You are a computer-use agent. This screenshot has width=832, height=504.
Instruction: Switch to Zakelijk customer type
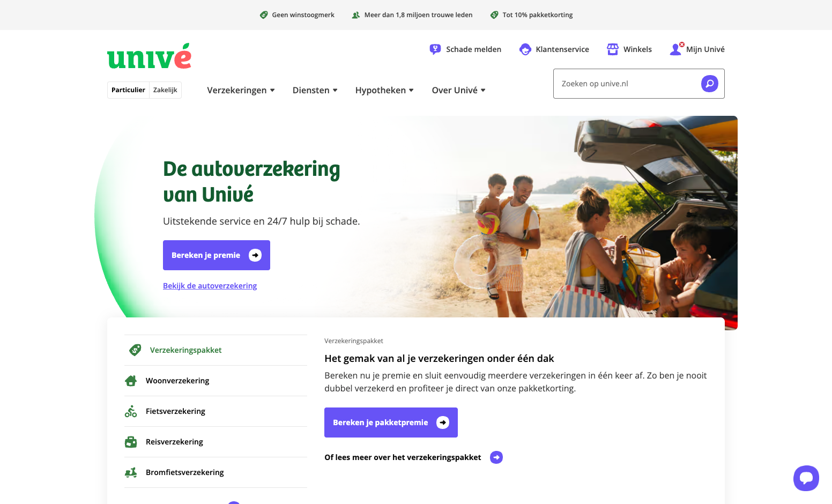click(165, 90)
